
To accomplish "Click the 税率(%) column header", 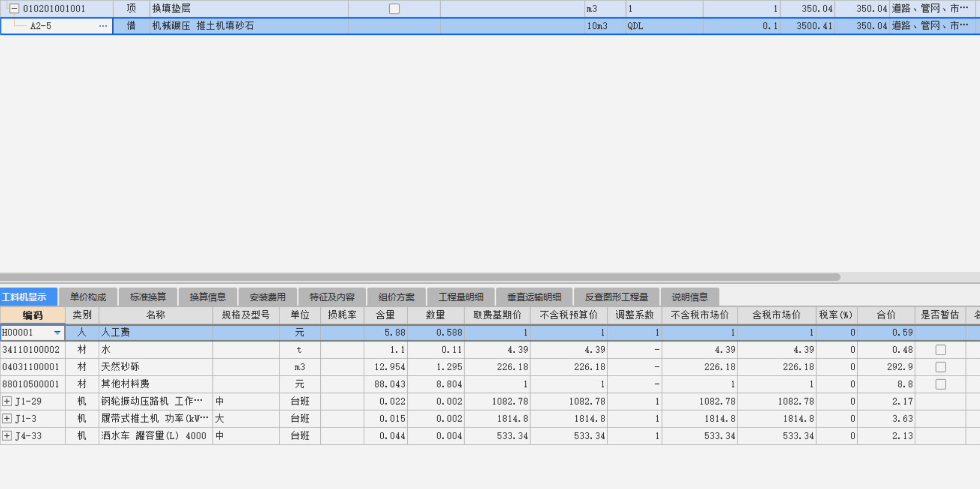I will pos(836,315).
